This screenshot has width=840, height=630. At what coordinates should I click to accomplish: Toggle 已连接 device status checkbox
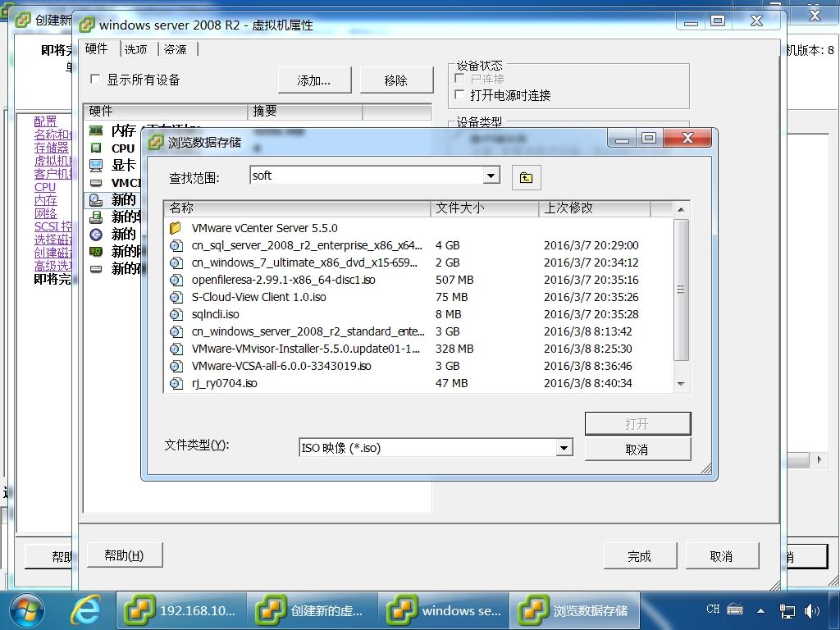[x=459, y=78]
